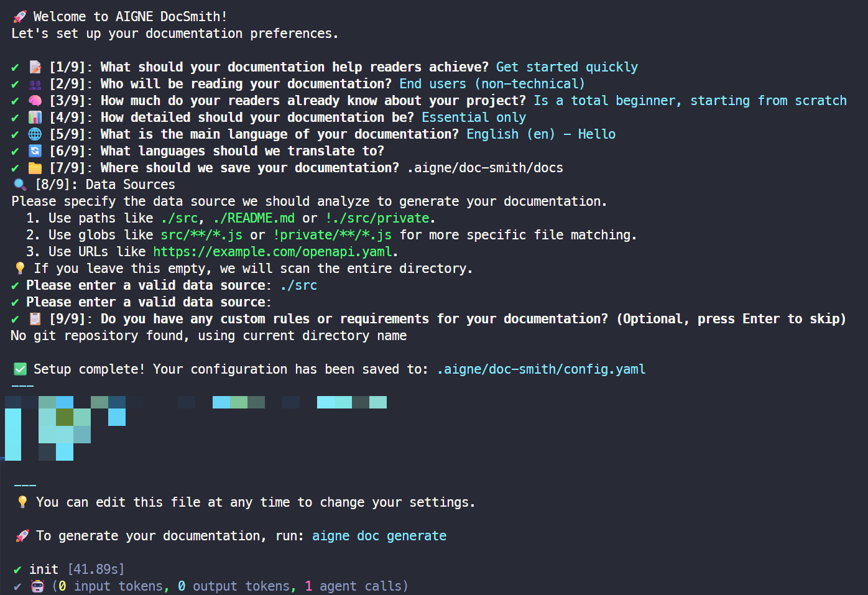Select the magnifier icon beside Data Sources

21,185
